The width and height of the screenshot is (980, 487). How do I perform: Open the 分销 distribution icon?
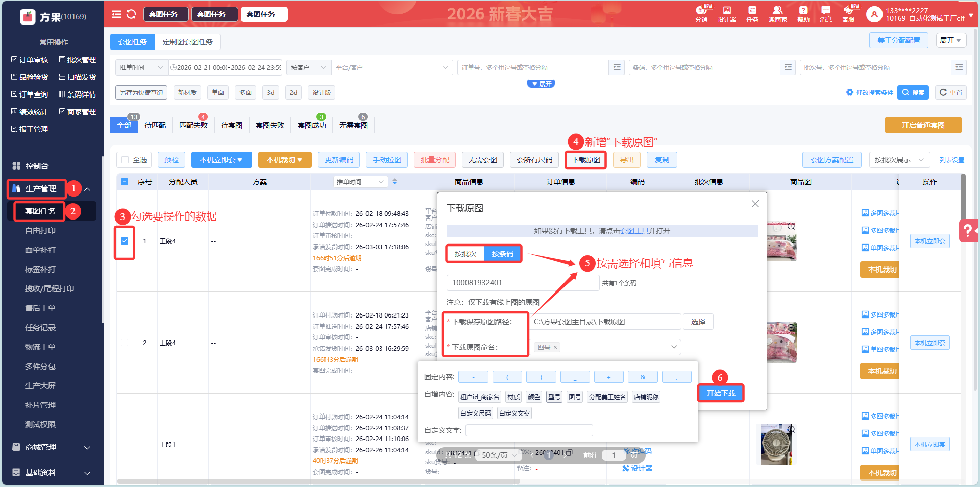pyautogui.click(x=701, y=14)
